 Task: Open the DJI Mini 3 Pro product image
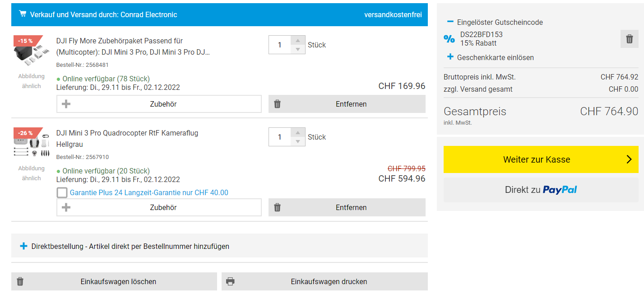(31, 145)
